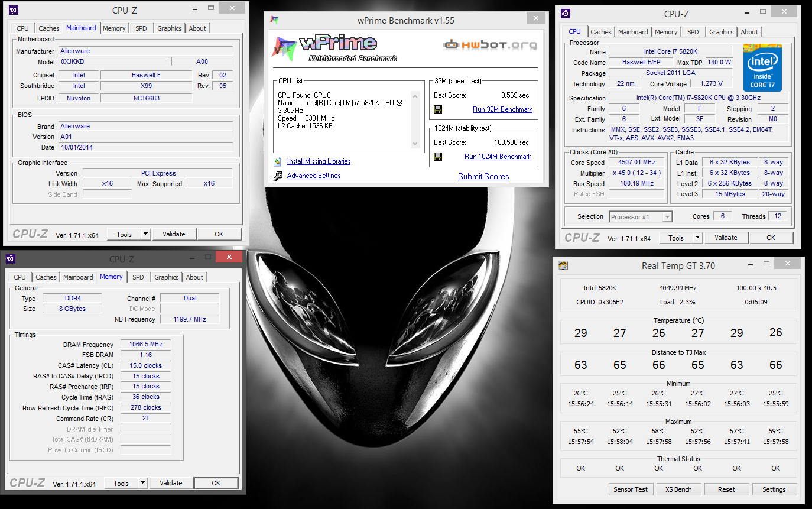Click the 3.569 sec best score value
The height and width of the screenshot is (509, 812).
(x=515, y=95)
